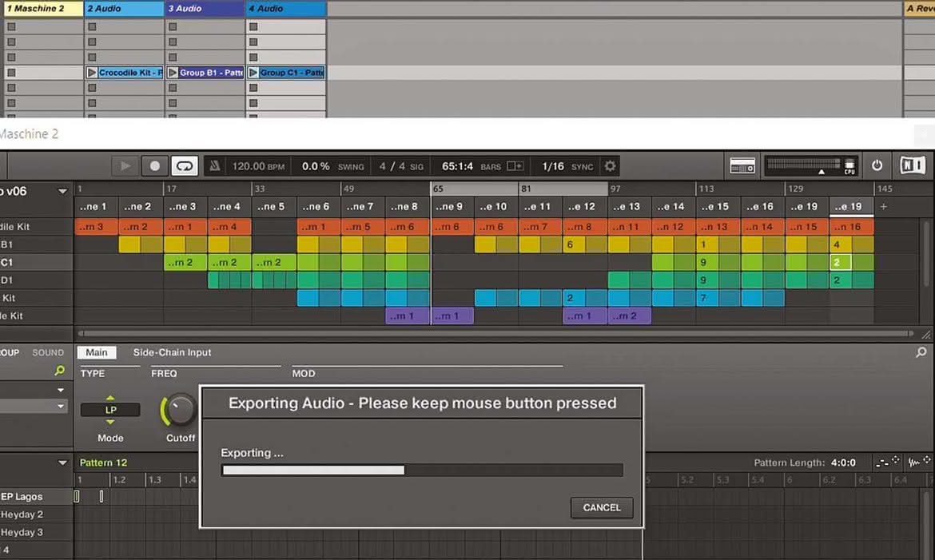This screenshot has height=560, width=935.
Task: Launch the Group B1 clip in Ableton
Action: pos(173,72)
